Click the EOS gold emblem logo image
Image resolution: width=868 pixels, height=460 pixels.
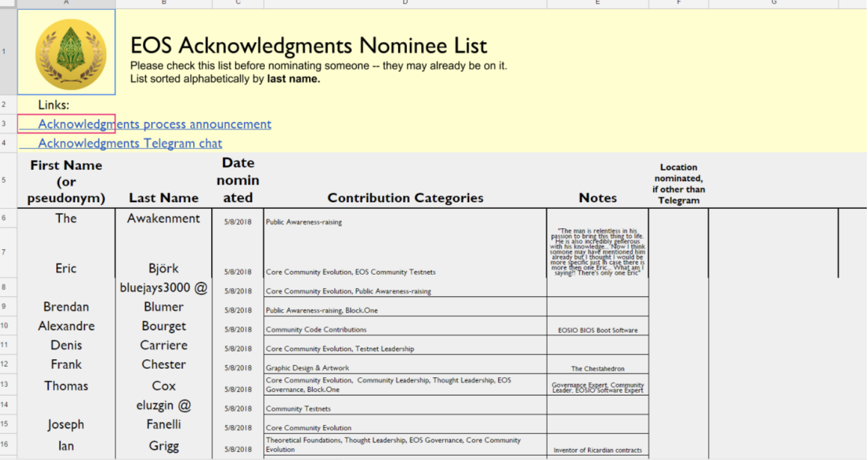(71, 54)
